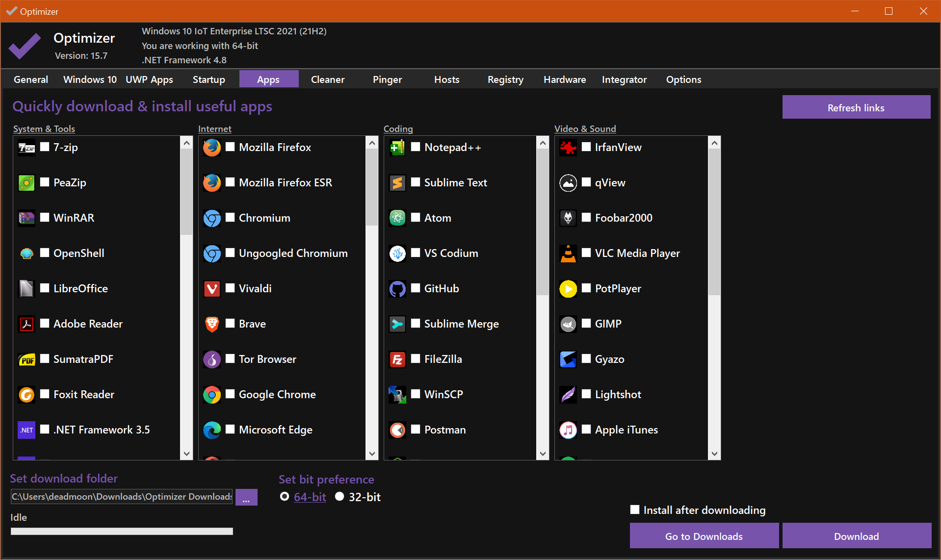Click the download folder path field
Viewport: 941px width, 560px height.
point(122,497)
